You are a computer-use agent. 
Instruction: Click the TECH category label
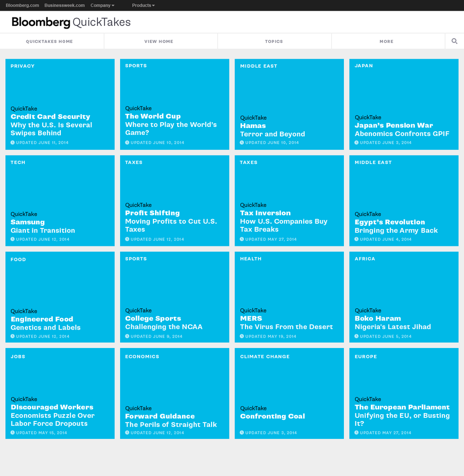pos(18,162)
